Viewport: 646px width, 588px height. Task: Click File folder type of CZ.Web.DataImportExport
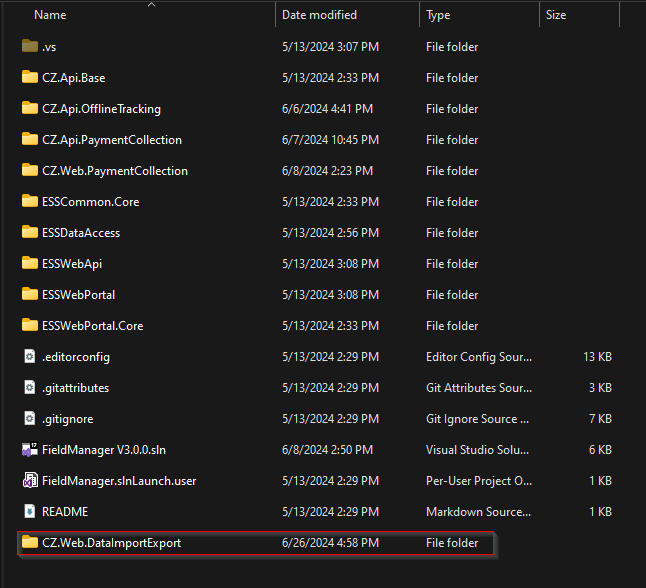(452, 543)
